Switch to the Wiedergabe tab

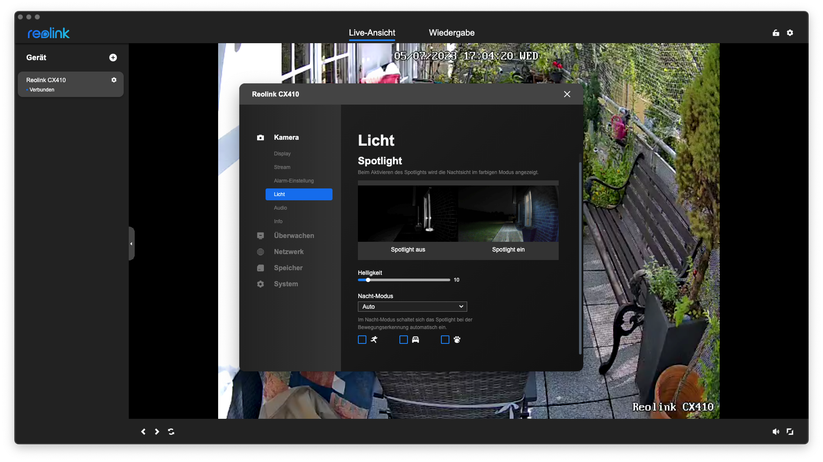[451, 33]
